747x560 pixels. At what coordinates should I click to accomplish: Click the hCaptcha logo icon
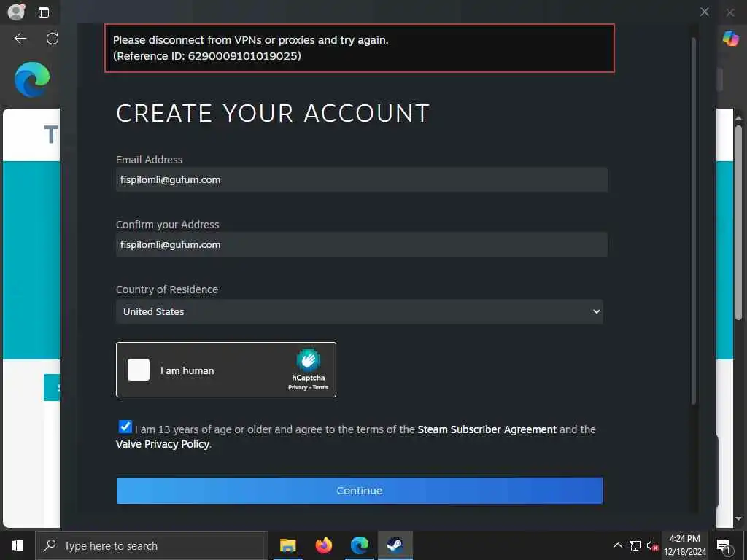(x=309, y=359)
